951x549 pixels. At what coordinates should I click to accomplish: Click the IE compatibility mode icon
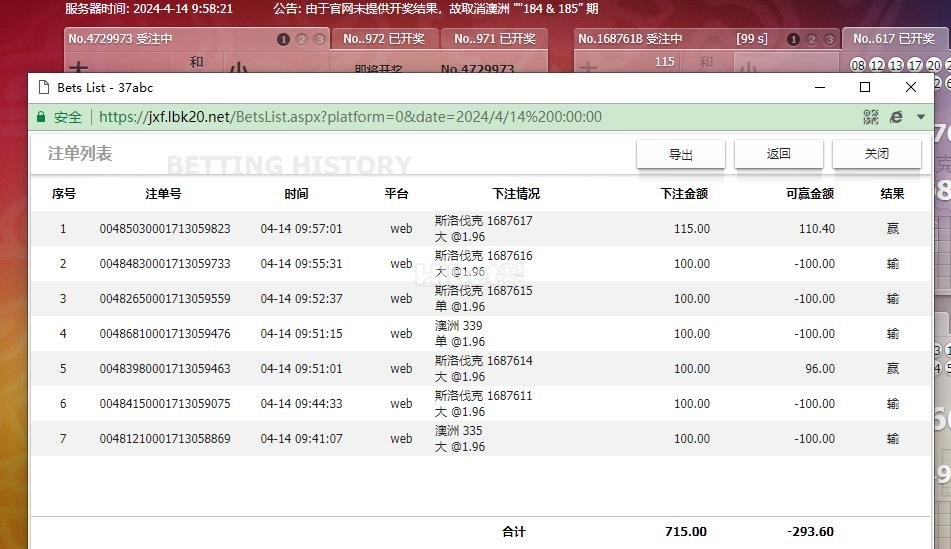(x=896, y=117)
